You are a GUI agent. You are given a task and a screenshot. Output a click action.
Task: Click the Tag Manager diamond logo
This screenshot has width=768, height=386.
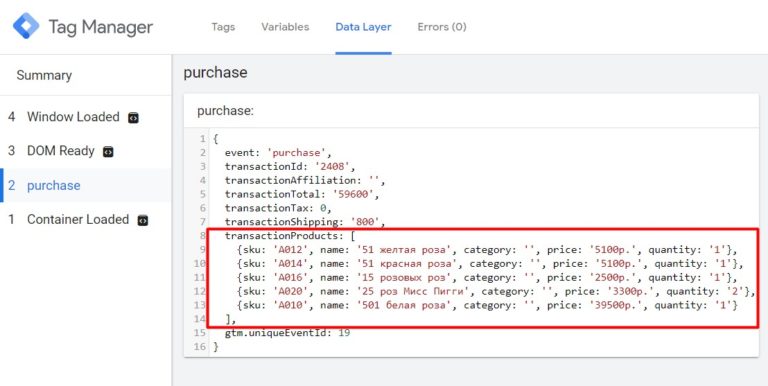click(x=26, y=26)
